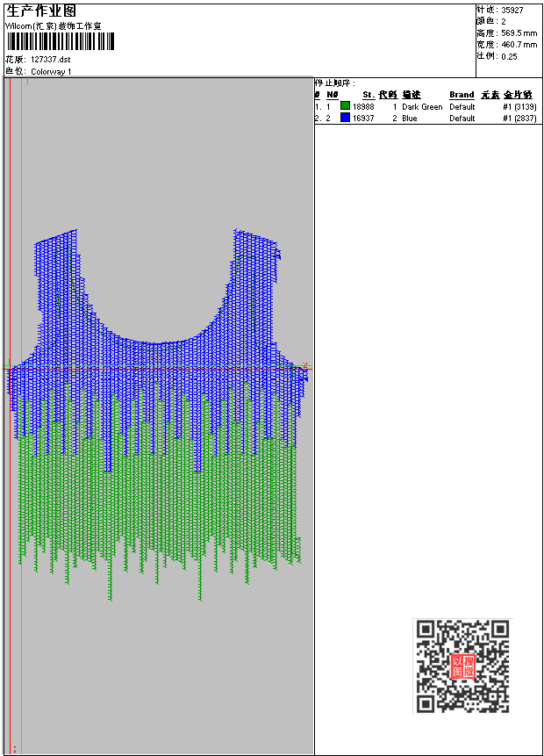
Task: Click the Brand column header
Action: [x=462, y=95]
